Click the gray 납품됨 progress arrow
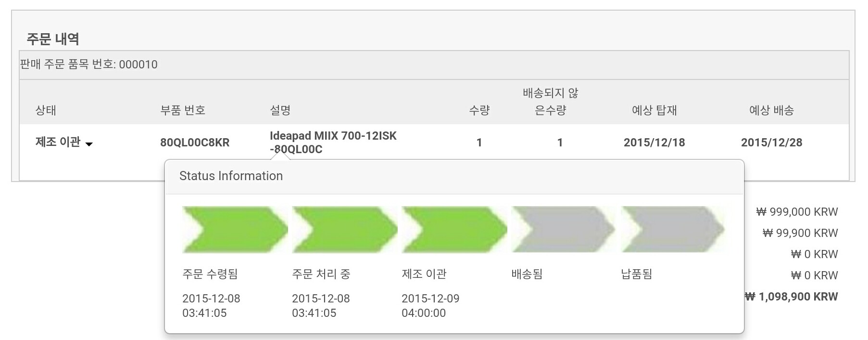 click(x=672, y=229)
